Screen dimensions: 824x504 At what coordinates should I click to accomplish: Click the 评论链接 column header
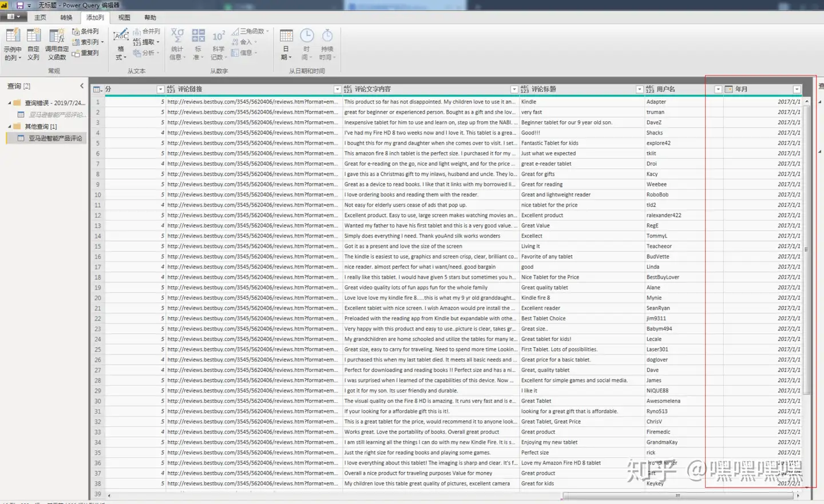[x=253, y=89]
